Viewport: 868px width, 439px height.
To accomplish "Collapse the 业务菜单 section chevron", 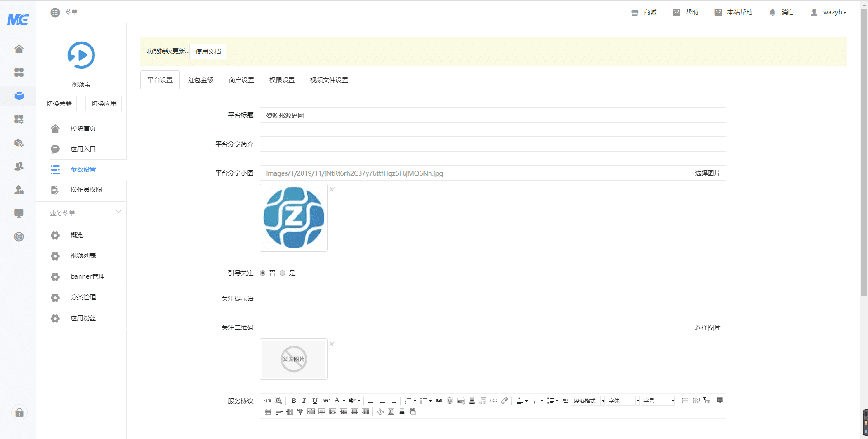I will [x=118, y=212].
